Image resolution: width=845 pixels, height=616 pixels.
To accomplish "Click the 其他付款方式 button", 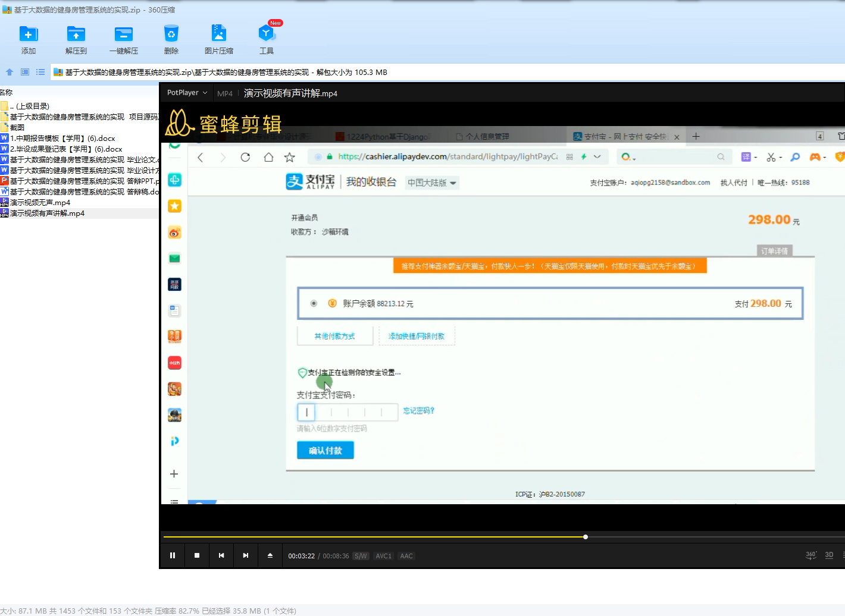I will pyautogui.click(x=334, y=336).
